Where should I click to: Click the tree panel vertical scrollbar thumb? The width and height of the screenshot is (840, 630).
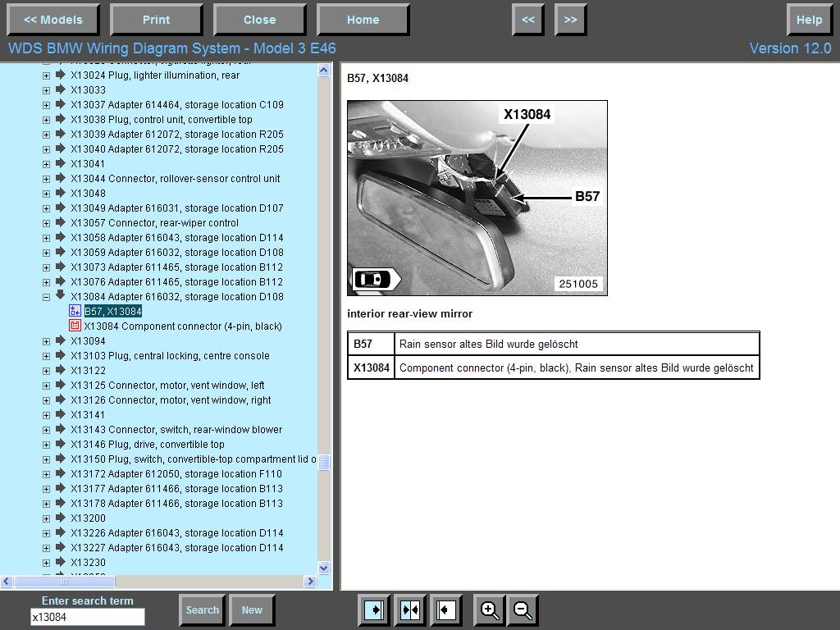tap(323, 463)
